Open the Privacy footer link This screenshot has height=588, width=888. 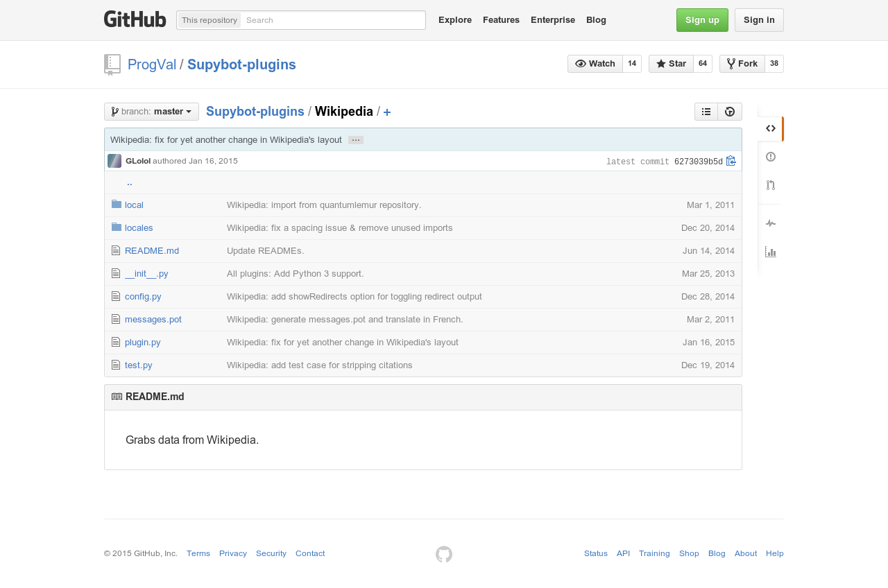233,553
